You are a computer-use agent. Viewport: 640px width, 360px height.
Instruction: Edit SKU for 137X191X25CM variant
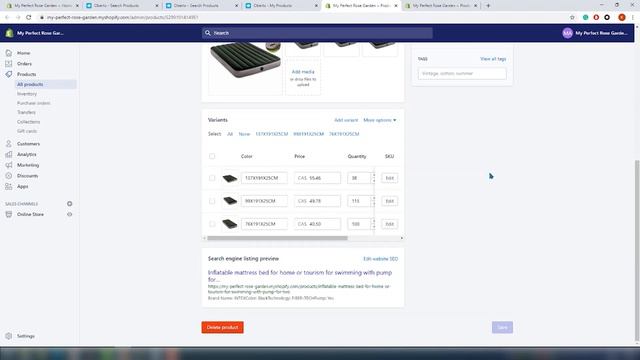(389, 178)
